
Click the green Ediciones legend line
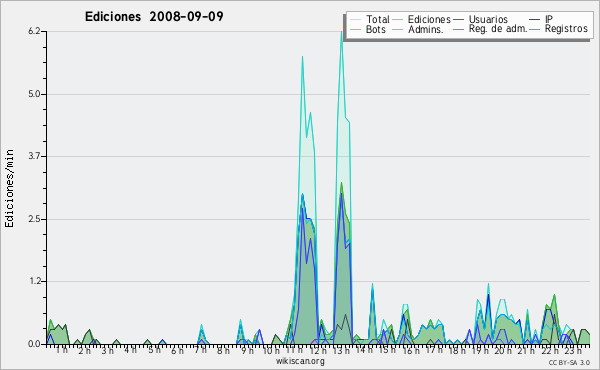pyautogui.click(x=398, y=20)
